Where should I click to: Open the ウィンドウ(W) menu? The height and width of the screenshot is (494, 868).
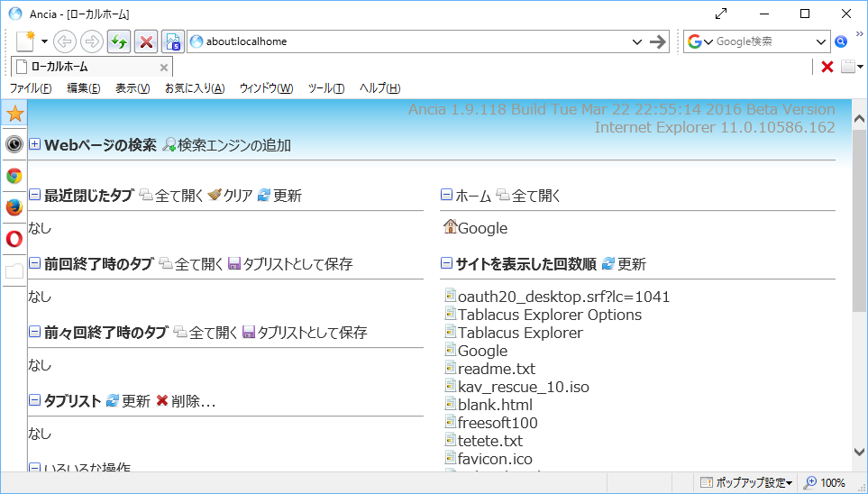pyautogui.click(x=266, y=88)
